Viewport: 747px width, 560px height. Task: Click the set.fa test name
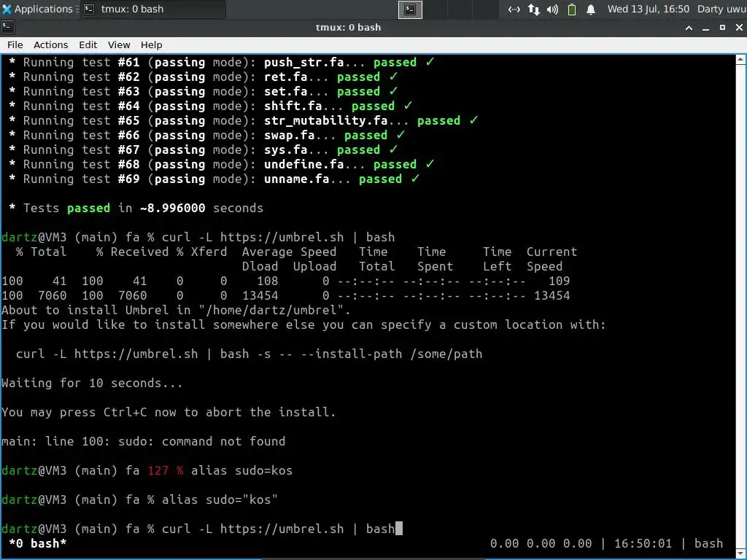coord(285,91)
